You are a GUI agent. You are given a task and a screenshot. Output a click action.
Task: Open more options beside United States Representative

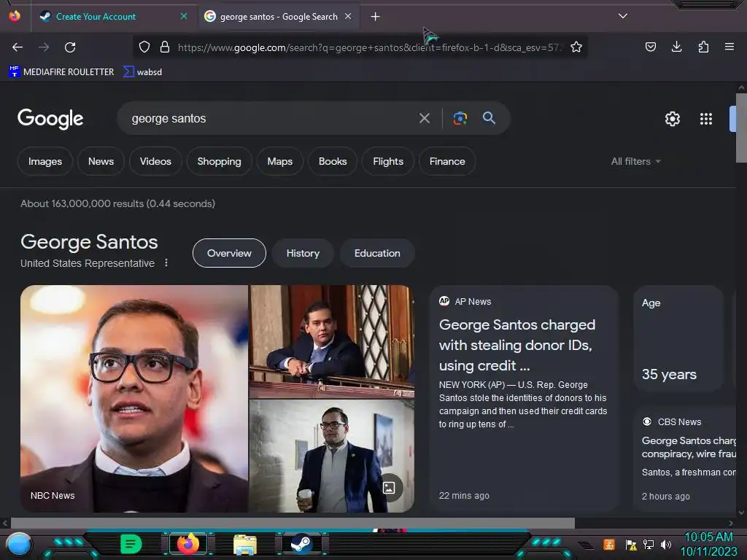[x=166, y=262]
